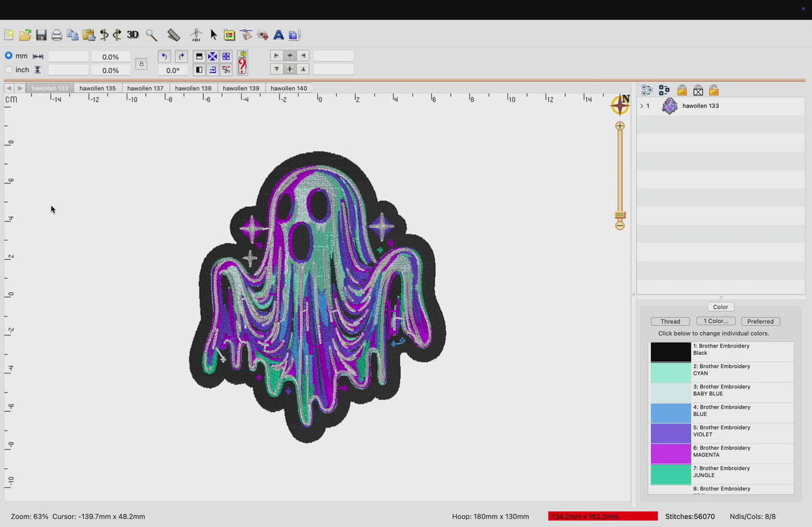Switch to the hawollen 138 tab
Screen dimensions: 812x527
pos(193,88)
